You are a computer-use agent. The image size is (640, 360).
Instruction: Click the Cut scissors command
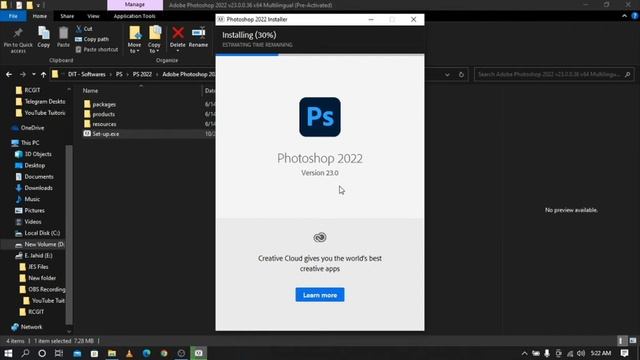tap(84, 29)
